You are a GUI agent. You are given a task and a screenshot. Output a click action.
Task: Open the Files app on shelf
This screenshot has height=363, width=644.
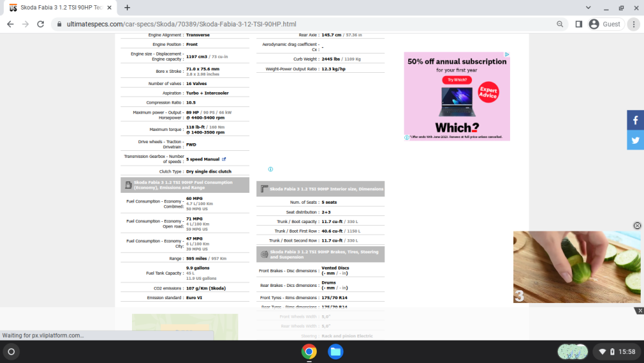335,351
